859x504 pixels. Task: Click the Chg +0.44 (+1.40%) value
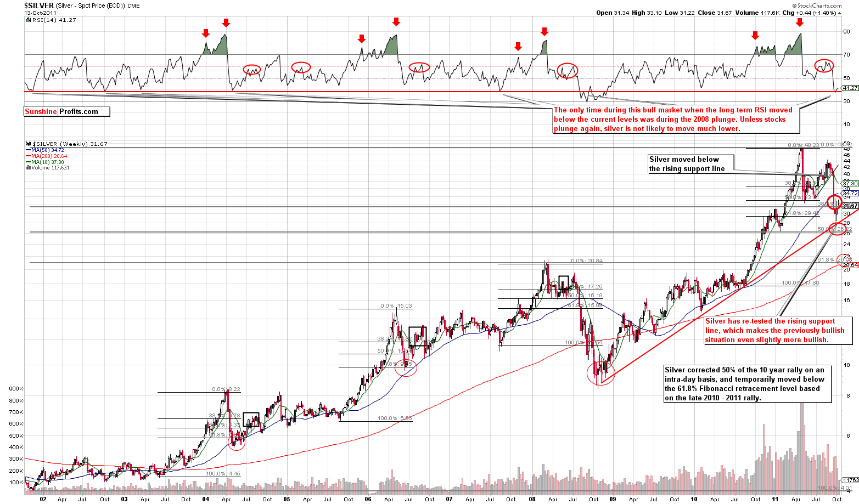[812, 13]
